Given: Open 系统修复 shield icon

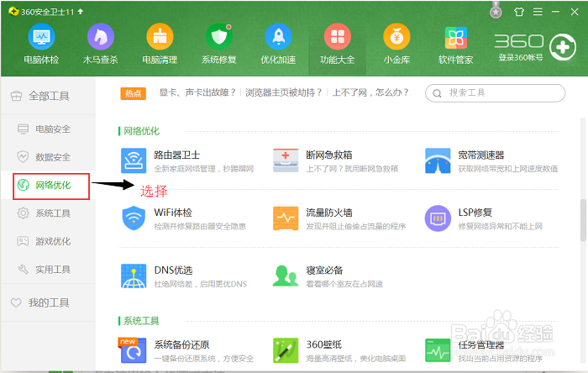Looking at the screenshot, I should tap(219, 36).
